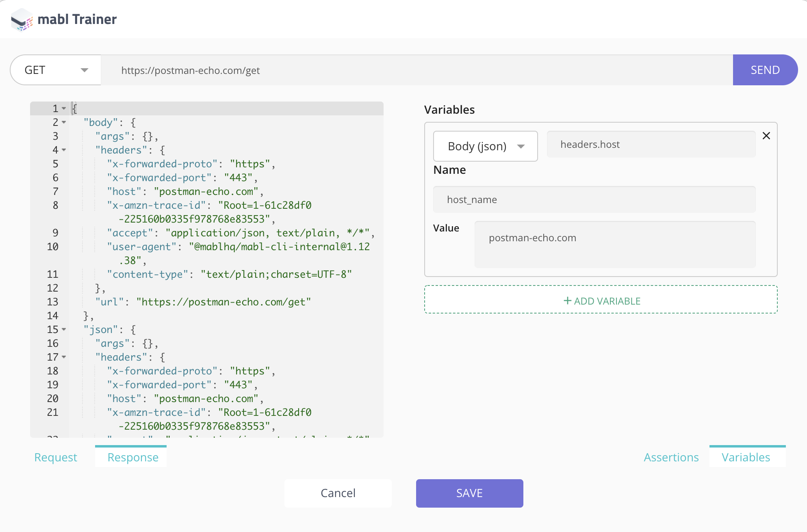Edit the variable Name field host_name
Screen dimensions: 807x532
point(594,199)
